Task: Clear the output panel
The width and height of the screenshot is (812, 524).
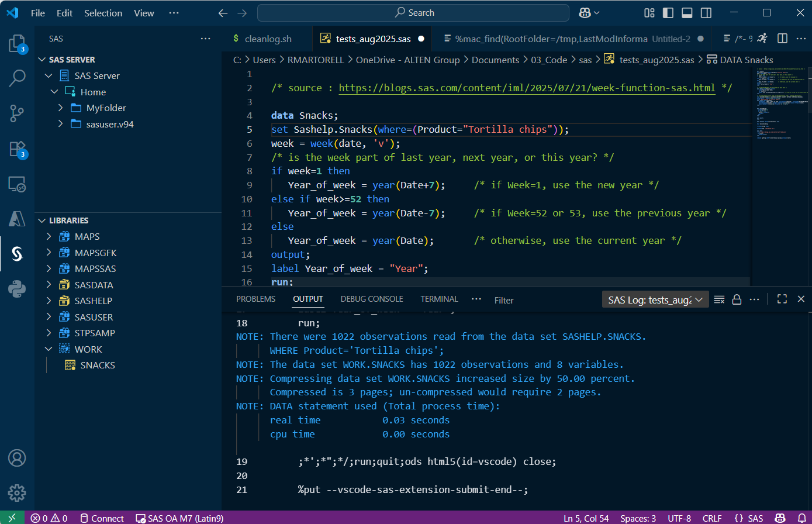Action: pos(719,299)
